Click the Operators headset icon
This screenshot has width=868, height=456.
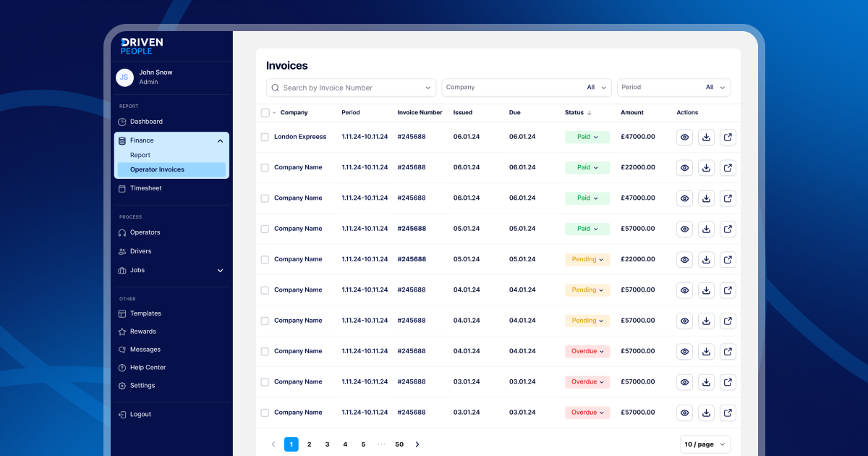pyautogui.click(x=122, y=232)
